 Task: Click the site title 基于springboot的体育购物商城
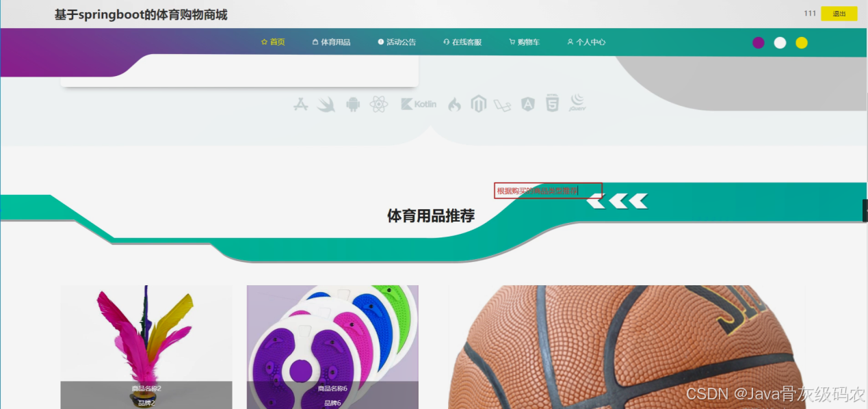coord(141,15)
